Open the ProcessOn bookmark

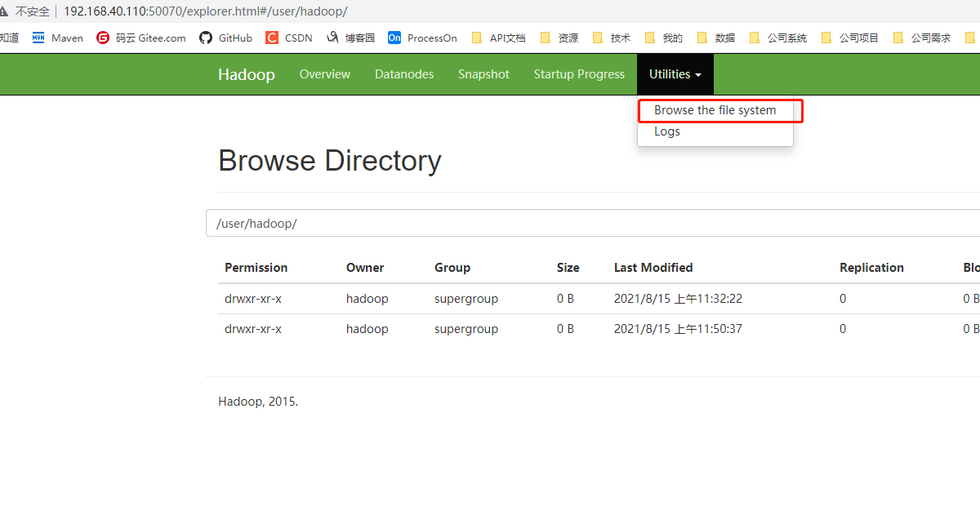click(x=422, y=38)
